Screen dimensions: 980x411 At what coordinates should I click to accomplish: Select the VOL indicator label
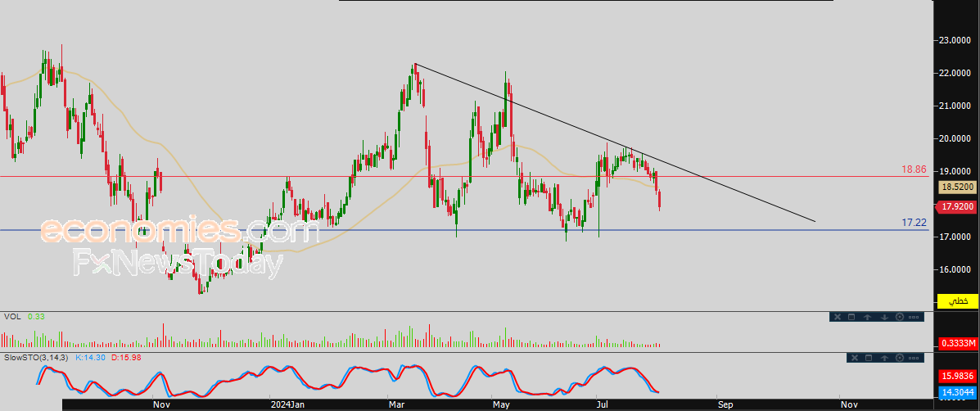click(12, 317)
